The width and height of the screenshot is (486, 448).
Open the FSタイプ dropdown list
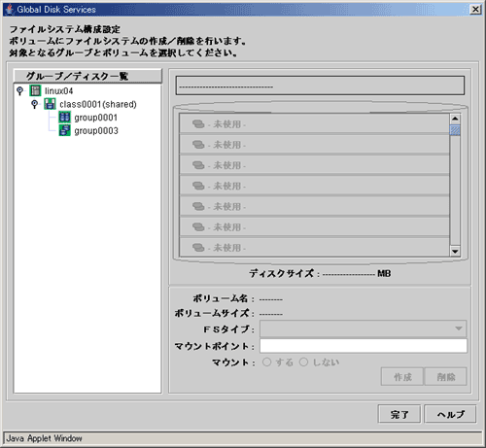coord(363,328)
